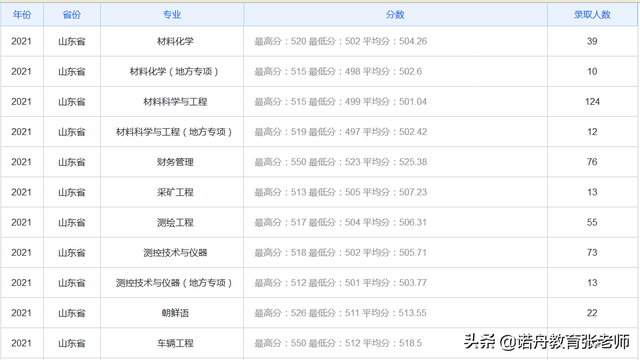Click admission count 13 for 采矿工程
The height and width of the screenshot is (360, 640).
[592, 192]
